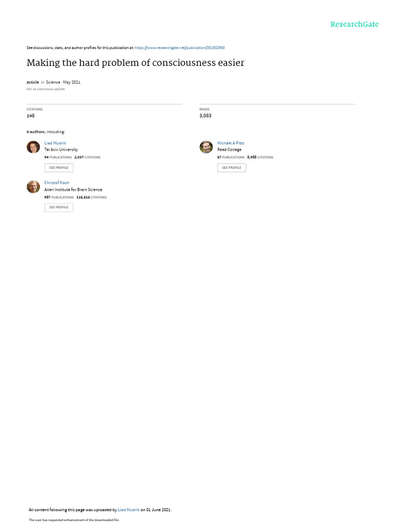399x532 pixels.
Task: Click See Profile button under Christof Koch
Action: (59, 207)
